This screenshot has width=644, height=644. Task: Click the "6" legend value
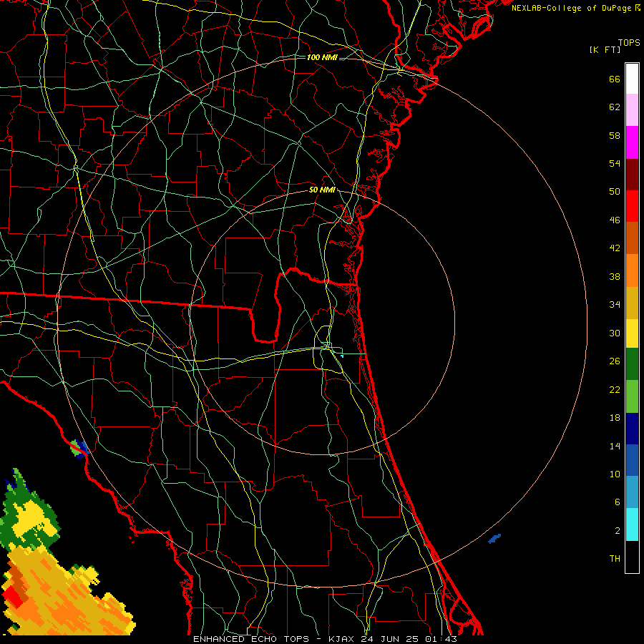click(618, 502)
